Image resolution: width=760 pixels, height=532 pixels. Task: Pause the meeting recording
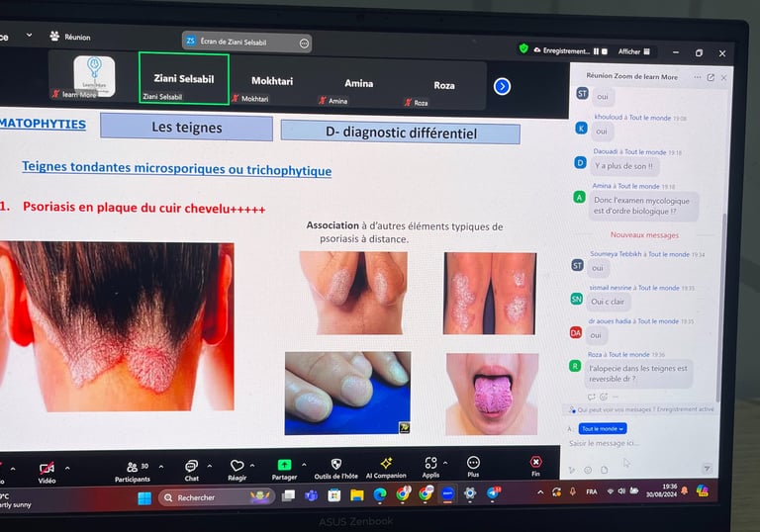tap(596, 51)
